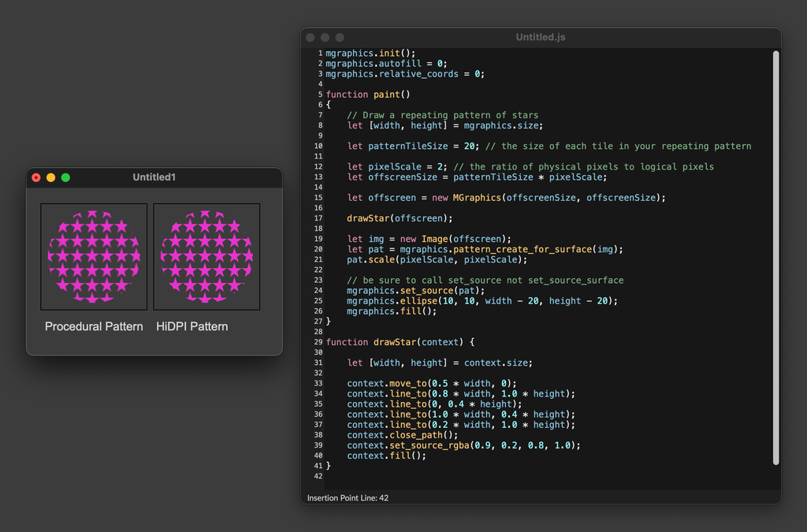
Task: Close the Untitled1 patcher window
Action: tap(36, 177)
